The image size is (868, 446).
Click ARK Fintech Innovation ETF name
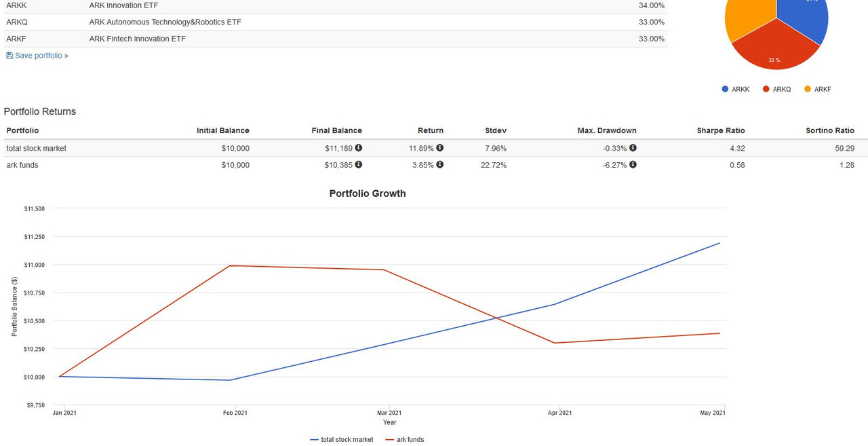(137, 39)
